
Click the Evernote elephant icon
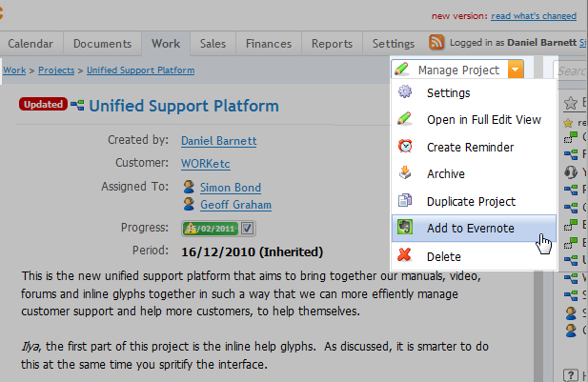405,229
